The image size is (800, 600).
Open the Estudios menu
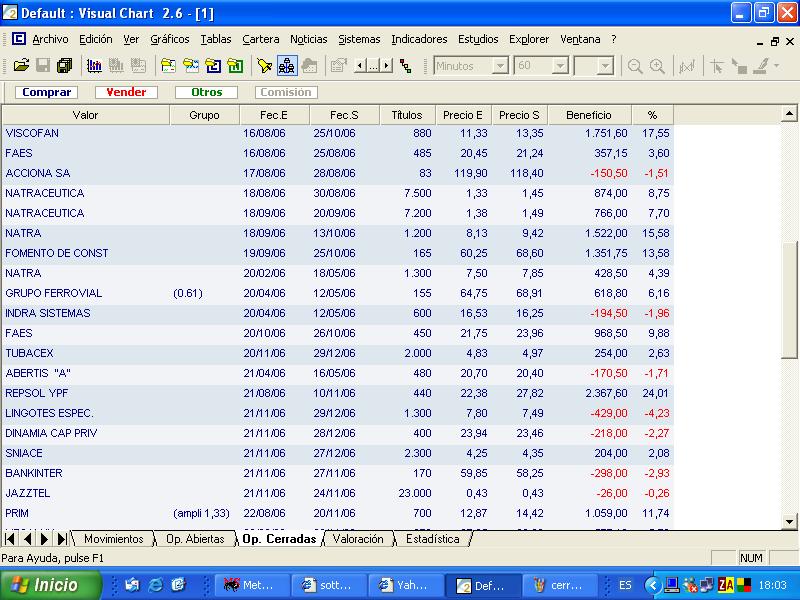tap(478, 39)
